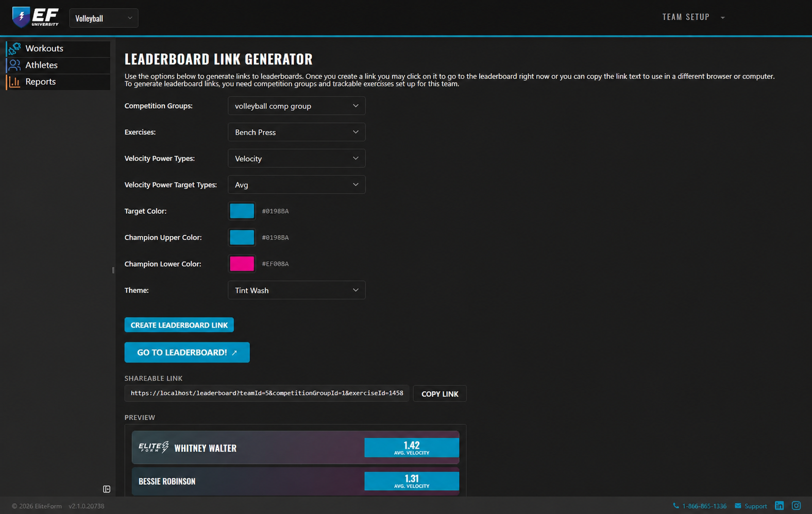812x514 pixels.
Task: Open the Instagram icon in footer
Action: pos(796,506)
